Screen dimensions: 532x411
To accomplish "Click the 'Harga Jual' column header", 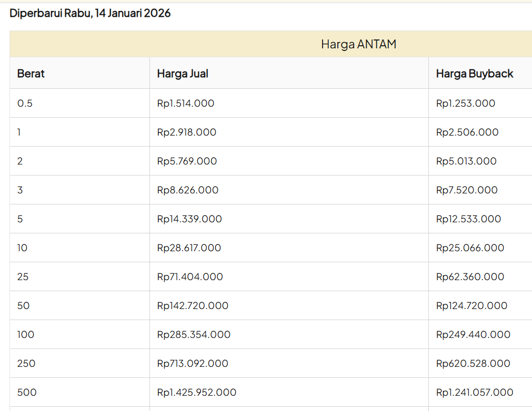I will [x=183, y=74].
